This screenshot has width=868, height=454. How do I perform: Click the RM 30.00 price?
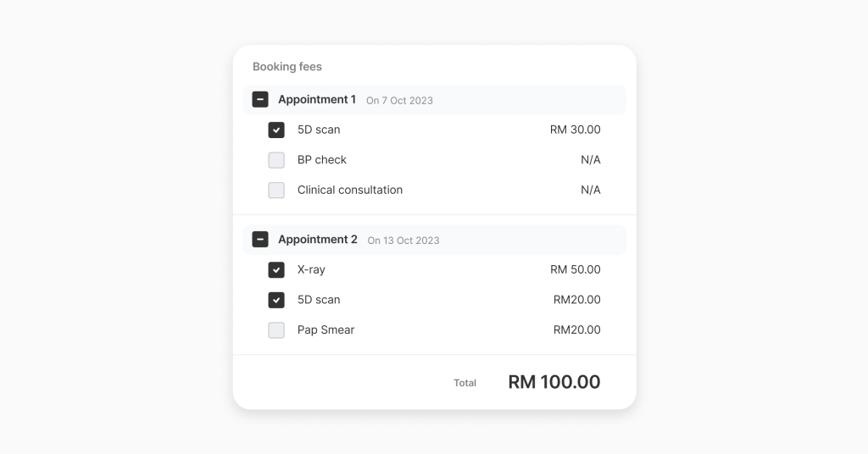pyautogui.click(x=576, y=130)
